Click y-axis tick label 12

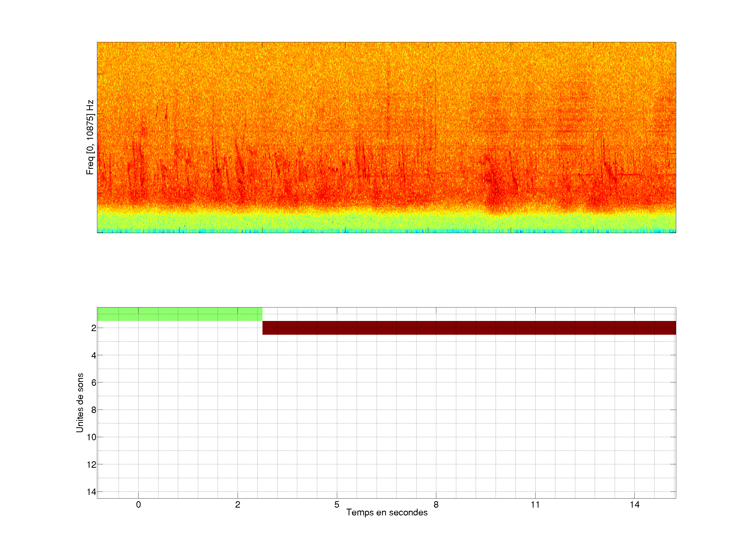point(91,465)
